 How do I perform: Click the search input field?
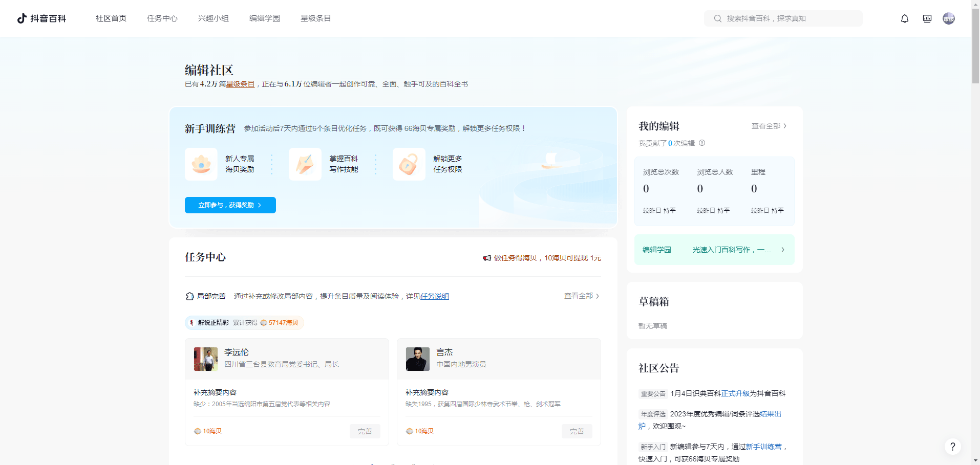(x=783, y=18)
